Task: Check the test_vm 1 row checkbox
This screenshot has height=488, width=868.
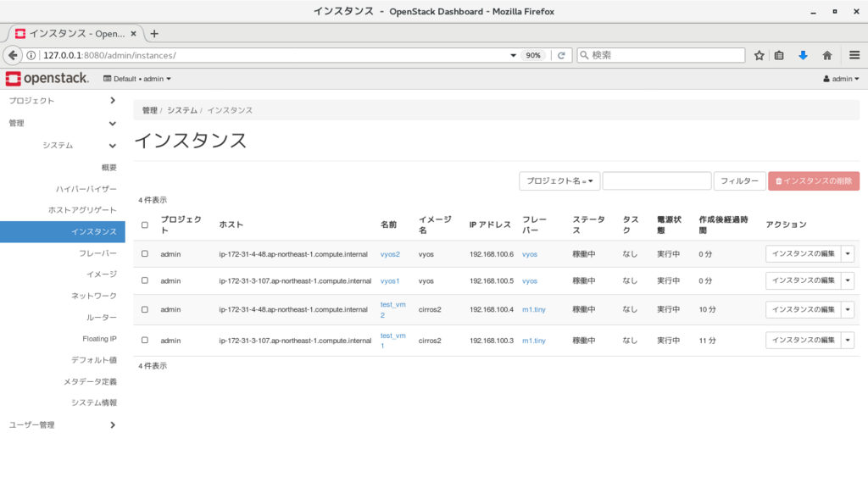Action: tap(144, 341)
